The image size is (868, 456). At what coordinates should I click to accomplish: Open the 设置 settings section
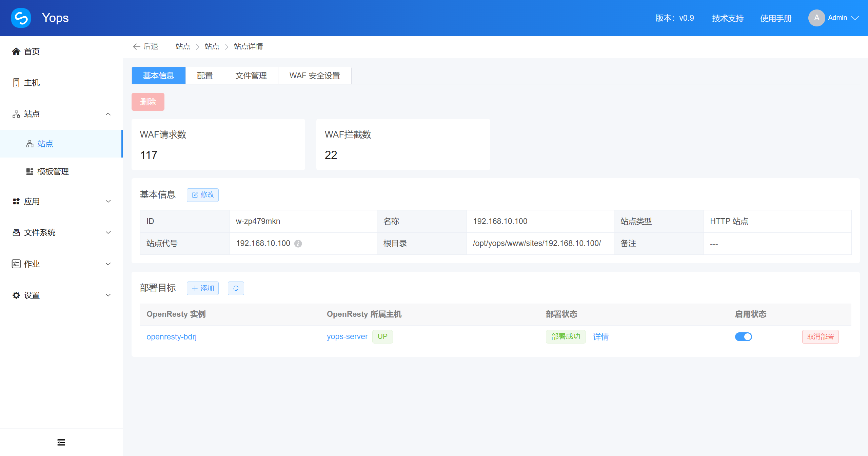[32, 295]
